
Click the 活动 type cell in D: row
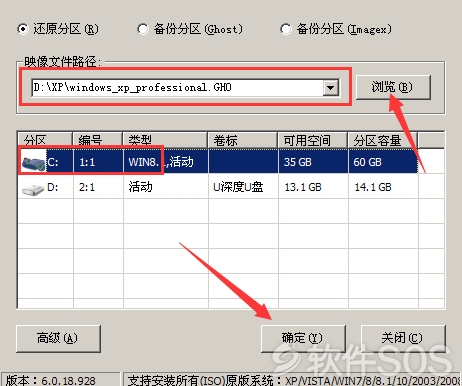click(165, 187)
